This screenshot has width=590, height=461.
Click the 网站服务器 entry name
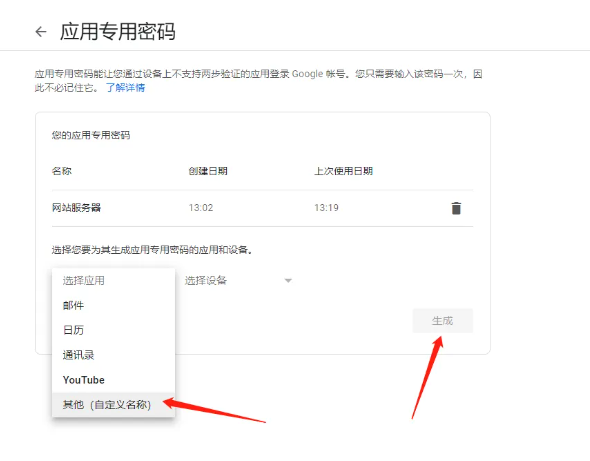point(76,208)
